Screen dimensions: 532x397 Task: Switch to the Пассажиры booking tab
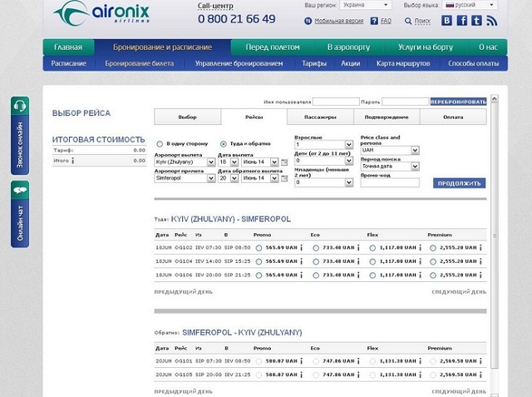(319, 117)
